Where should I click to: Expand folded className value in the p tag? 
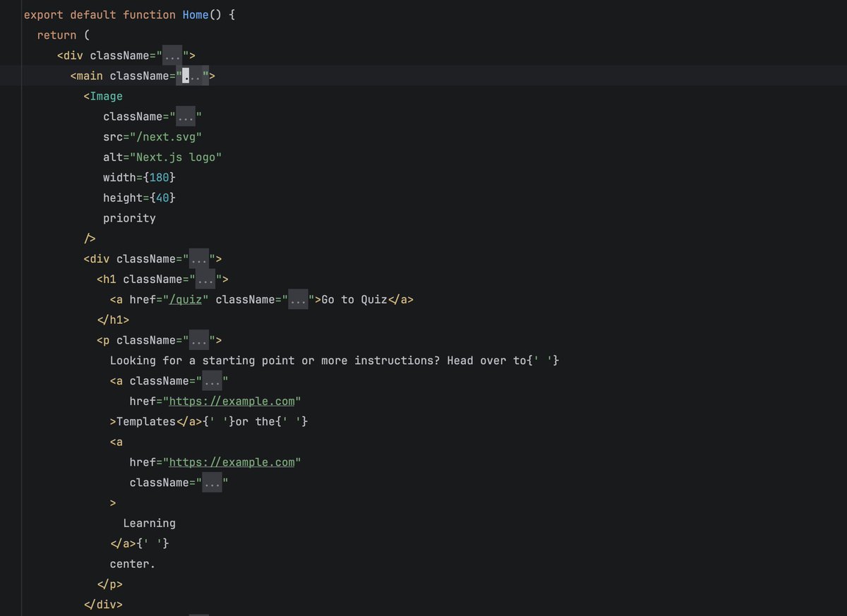(199, 340)
